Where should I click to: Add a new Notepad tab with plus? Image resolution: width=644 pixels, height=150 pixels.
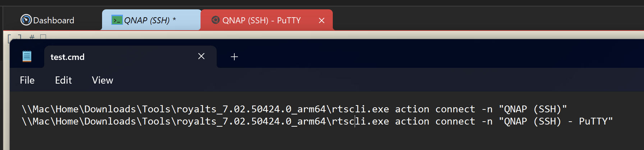(x=234, y=57)
